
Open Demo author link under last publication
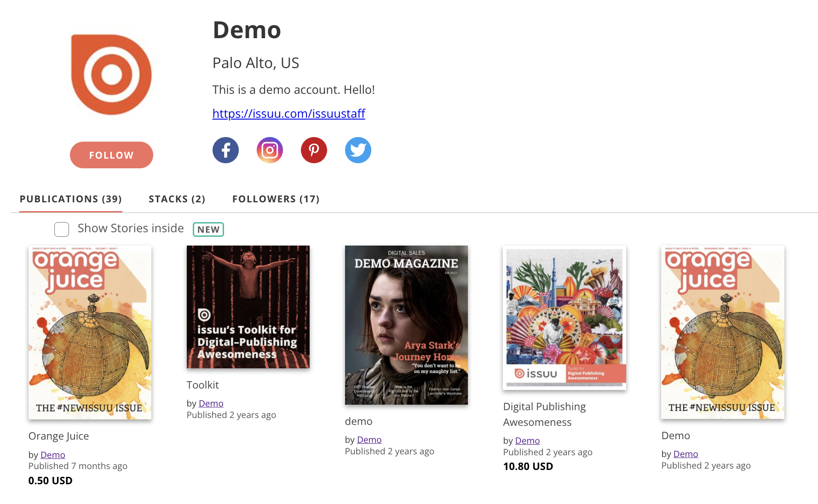pyautogui.click(x=686, y=454)
